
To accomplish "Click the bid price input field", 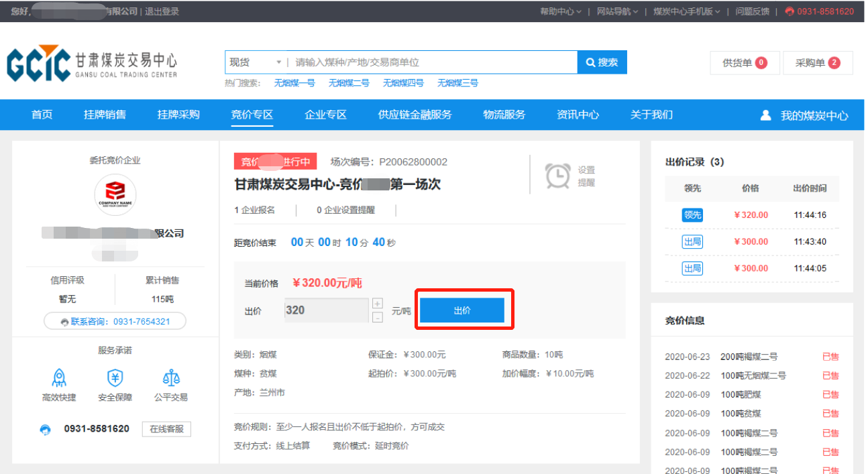I will coord(327,310).
